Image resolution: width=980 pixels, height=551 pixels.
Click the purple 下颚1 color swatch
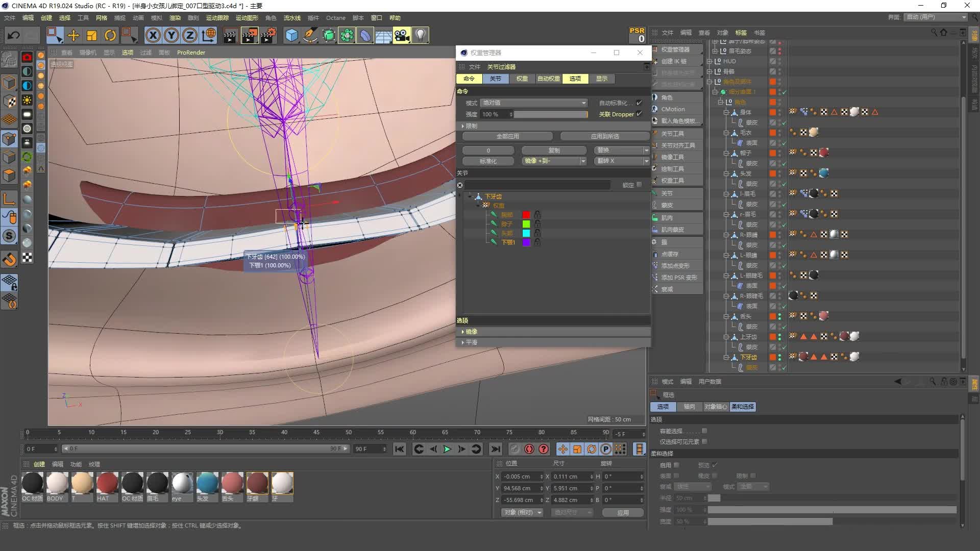click(526, 242)
